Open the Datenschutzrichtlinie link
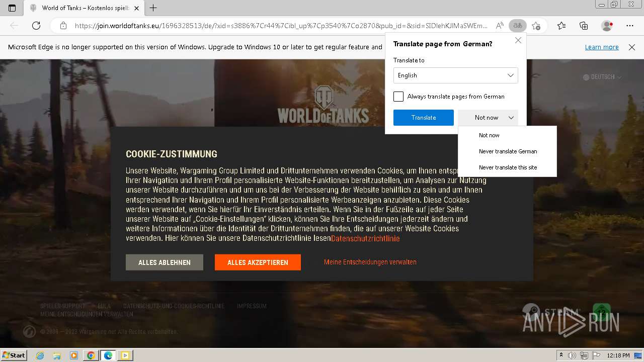Screen dimensions: 644x362 [x=365, y=238]
